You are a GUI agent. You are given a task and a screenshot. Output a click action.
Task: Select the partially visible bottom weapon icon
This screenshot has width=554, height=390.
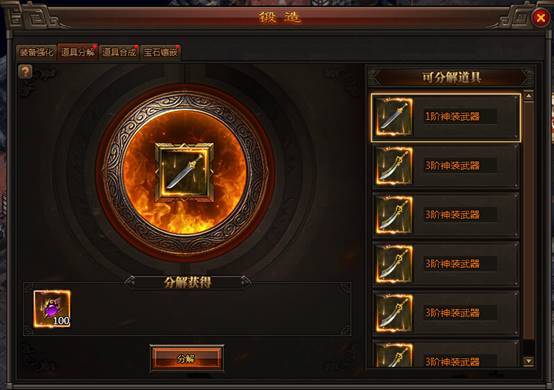394,356
